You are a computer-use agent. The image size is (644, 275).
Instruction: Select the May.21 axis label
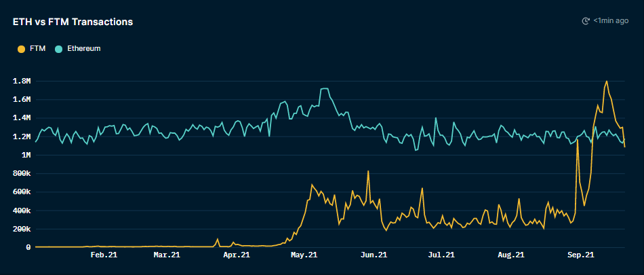point(304,255)
